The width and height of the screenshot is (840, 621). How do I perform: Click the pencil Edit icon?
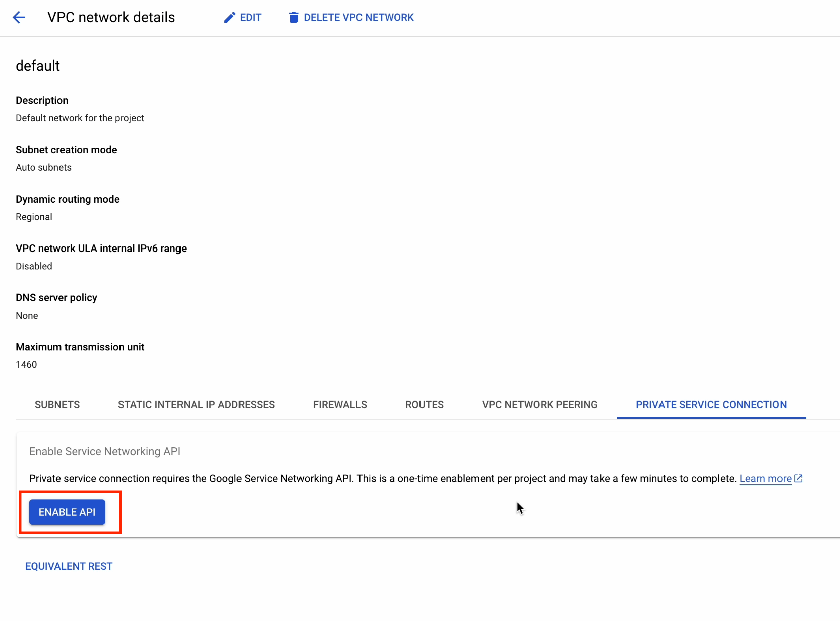[x=229, y=18]
